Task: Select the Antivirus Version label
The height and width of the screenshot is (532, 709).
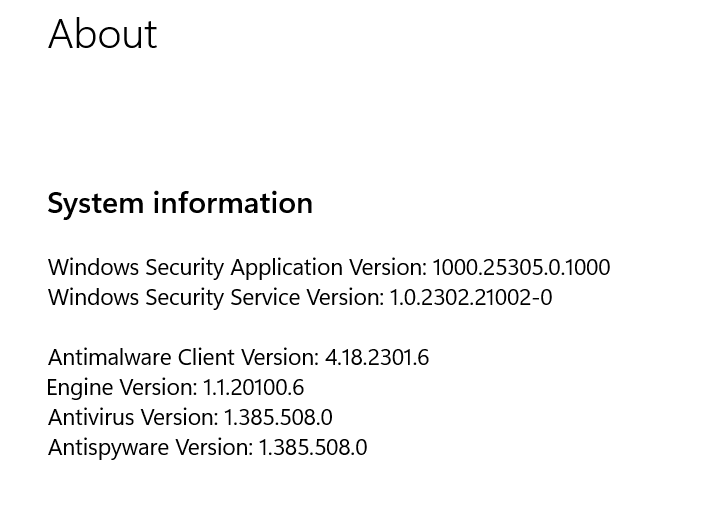Action: [133, 418]
